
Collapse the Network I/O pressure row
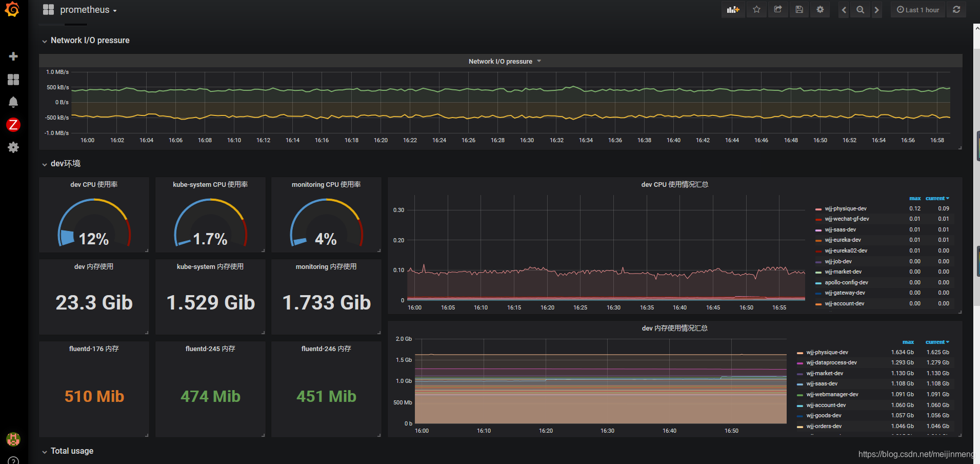[86, 40]
